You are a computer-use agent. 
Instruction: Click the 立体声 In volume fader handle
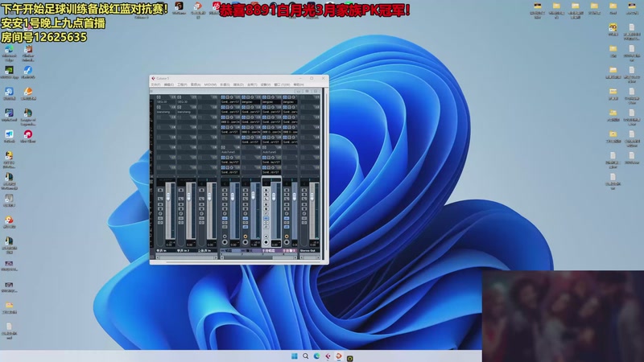[x=209, y=196]
